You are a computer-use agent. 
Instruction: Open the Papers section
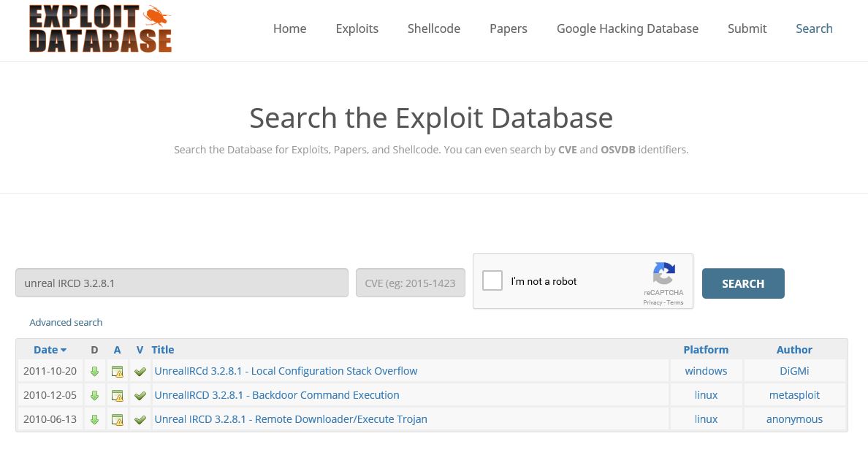509,28
